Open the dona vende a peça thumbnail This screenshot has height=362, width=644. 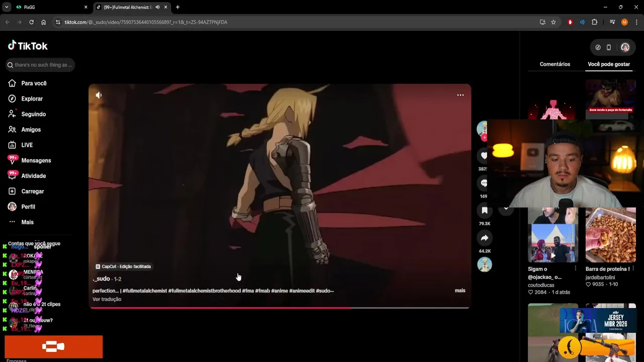click(x=610, y=99)
